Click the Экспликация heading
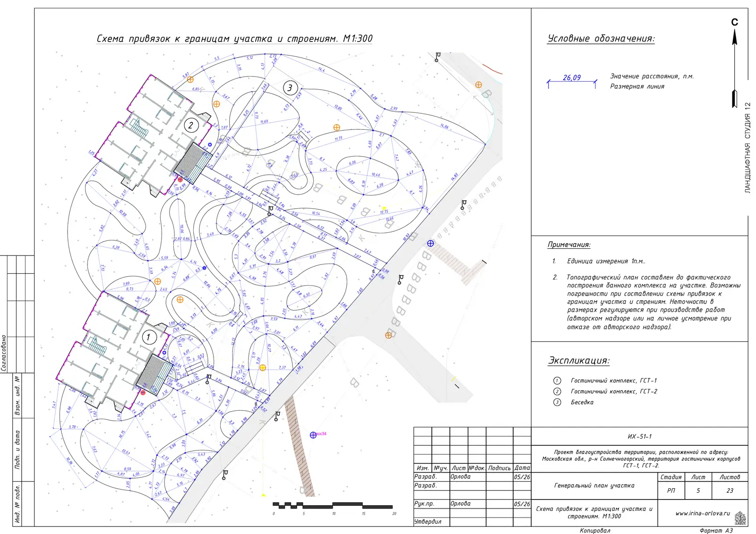 (x=579, y=361)
